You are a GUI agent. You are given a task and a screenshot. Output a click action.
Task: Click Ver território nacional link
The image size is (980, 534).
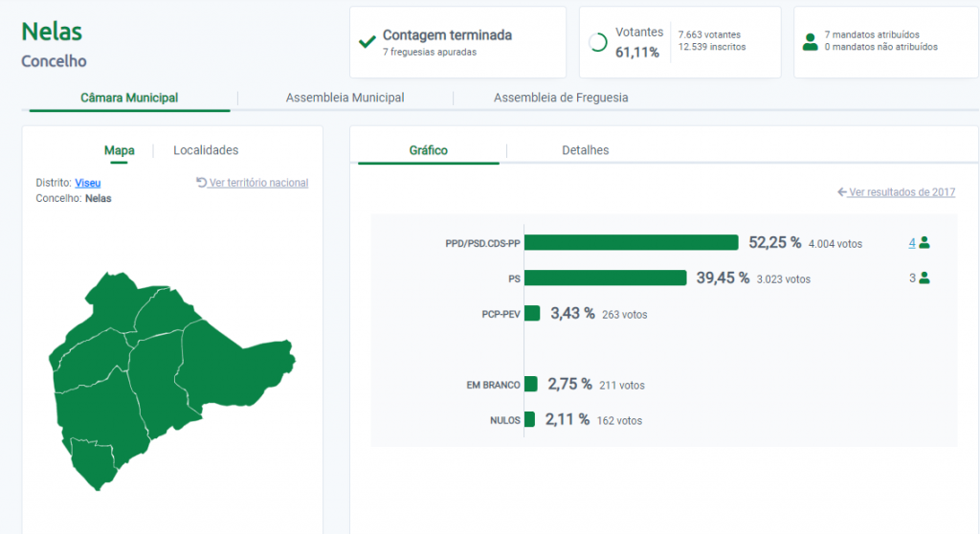click(x=258, y=183)
